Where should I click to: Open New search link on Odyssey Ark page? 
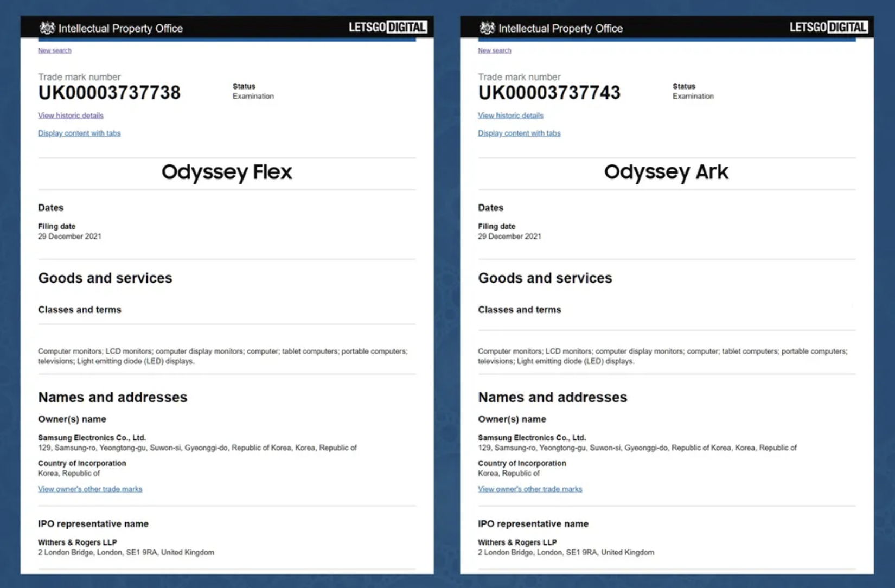pyautogui.click(x=494, y=50)
